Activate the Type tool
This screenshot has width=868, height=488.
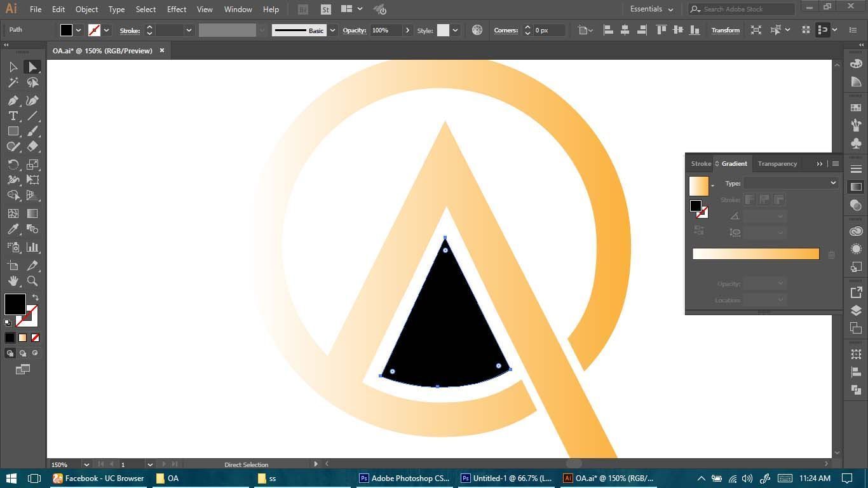point(13,116)
